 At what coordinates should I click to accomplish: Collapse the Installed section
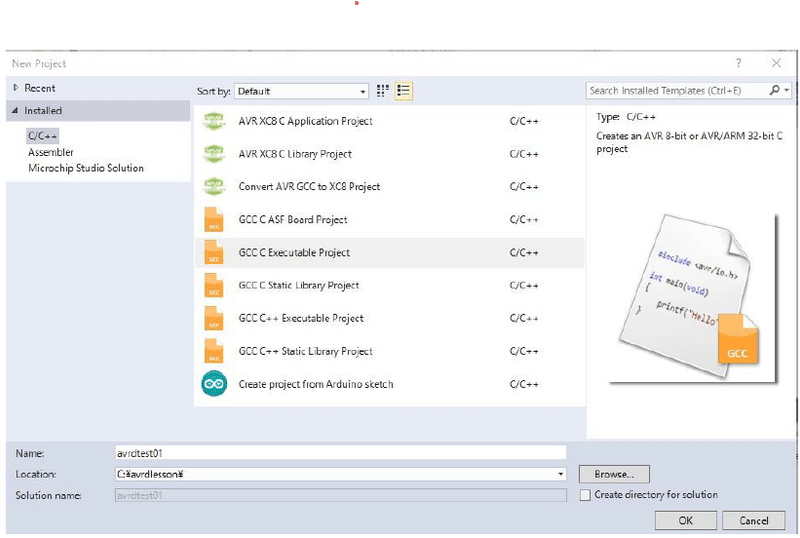pos(15,110)
